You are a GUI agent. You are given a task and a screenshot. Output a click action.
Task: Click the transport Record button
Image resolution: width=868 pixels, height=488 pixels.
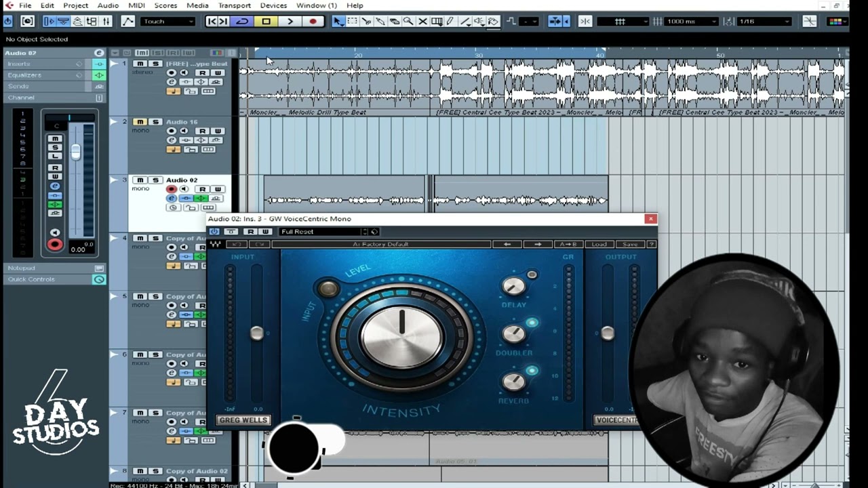click(313, 22)
